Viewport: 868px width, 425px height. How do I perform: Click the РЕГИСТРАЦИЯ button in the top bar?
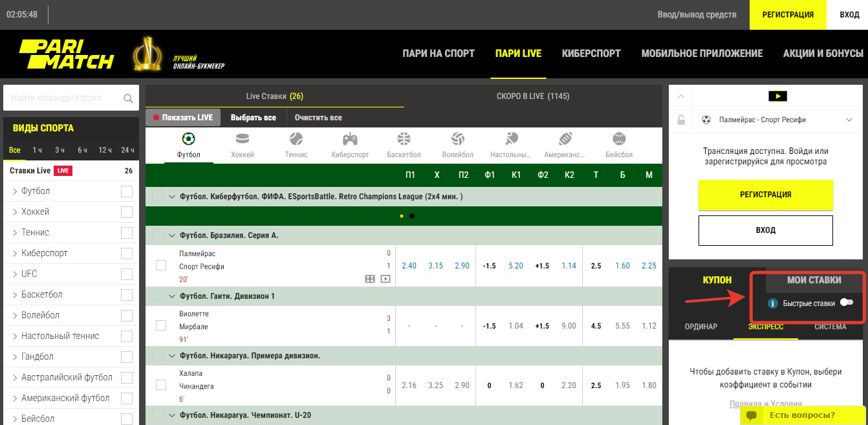pos(788,15)
